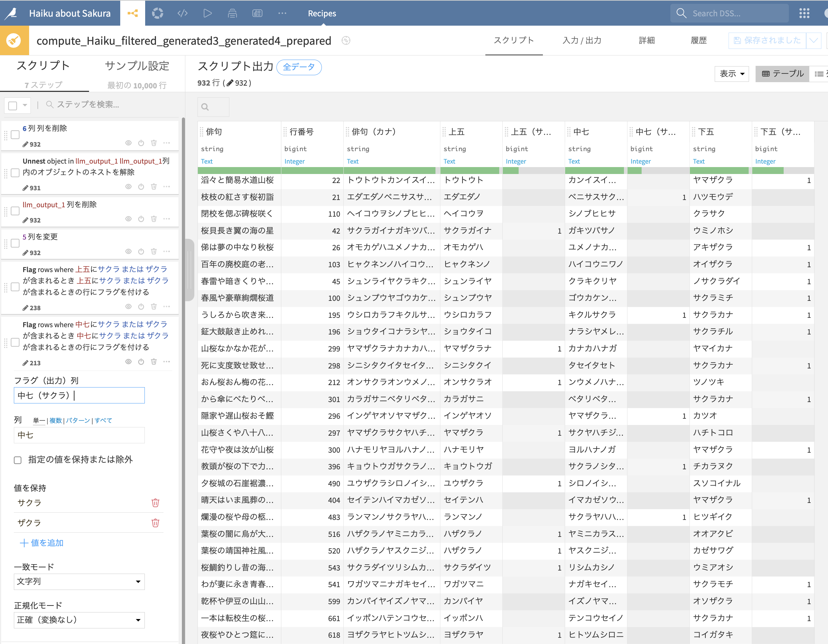Screen dimensions: 828x644
Task: Click the 俳句 column green validity bar
Action: [x=239, y=170]
